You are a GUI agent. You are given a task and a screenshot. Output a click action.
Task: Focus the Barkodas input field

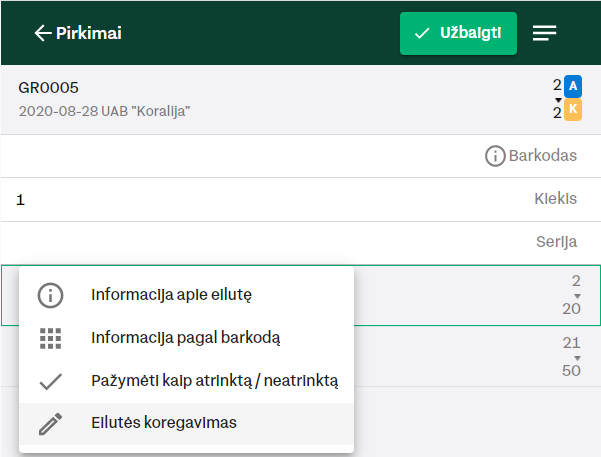tap(240, 156)
